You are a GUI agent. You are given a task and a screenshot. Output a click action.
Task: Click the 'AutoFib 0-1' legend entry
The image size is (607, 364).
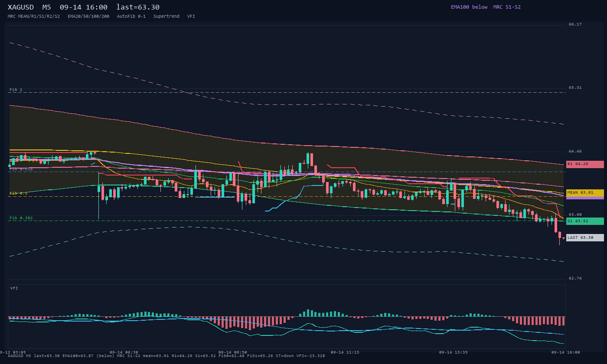click(131, 16)
